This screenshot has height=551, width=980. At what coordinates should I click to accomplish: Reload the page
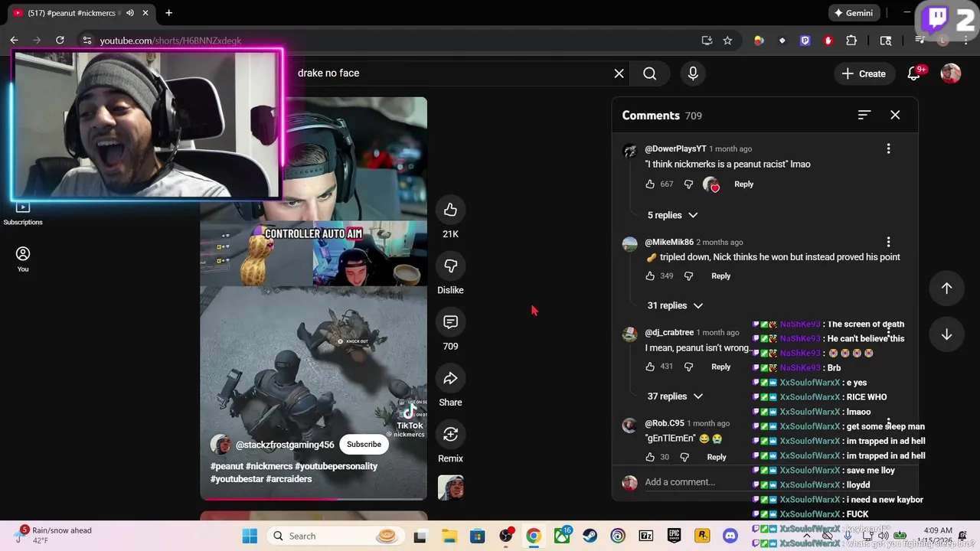coord(60,41)
